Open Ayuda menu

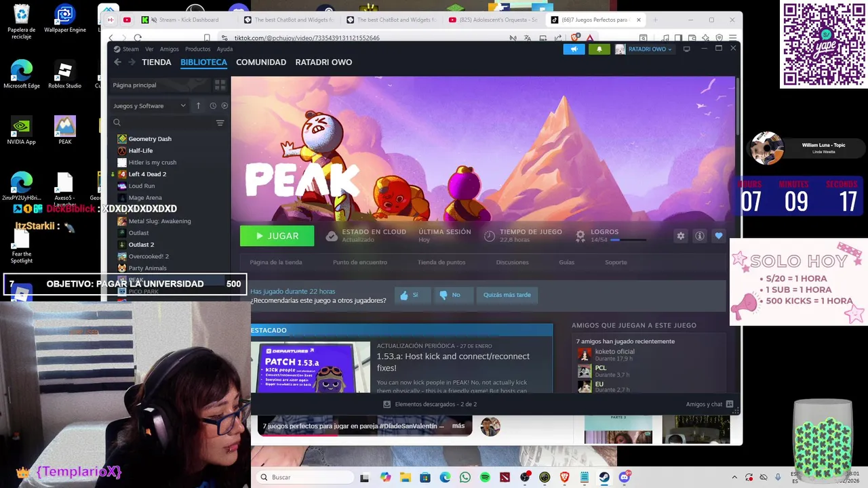click(x=224, y=49)
